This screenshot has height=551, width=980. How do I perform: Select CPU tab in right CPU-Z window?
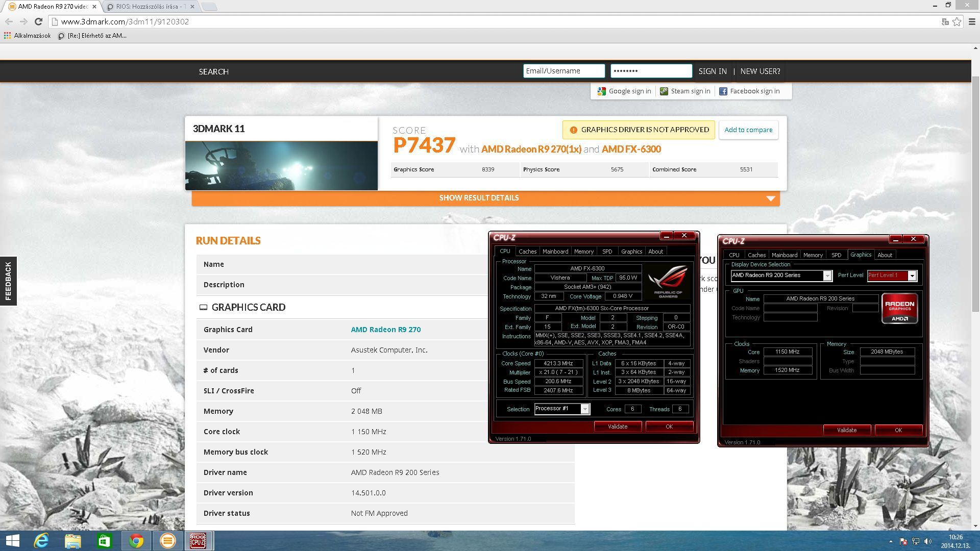pyautogui.click(x=734, y=255)
